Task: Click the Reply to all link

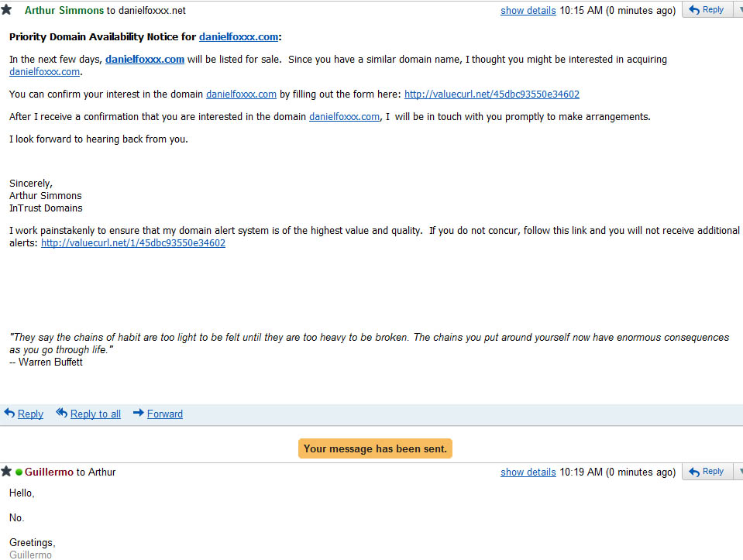Action: point(95,414)
